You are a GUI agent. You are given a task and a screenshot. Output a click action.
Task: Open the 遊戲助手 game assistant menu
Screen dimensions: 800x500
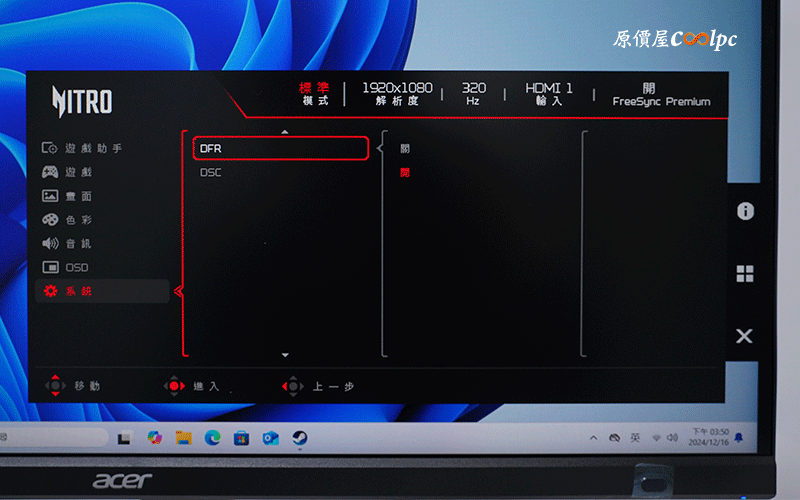pos(82,148)
